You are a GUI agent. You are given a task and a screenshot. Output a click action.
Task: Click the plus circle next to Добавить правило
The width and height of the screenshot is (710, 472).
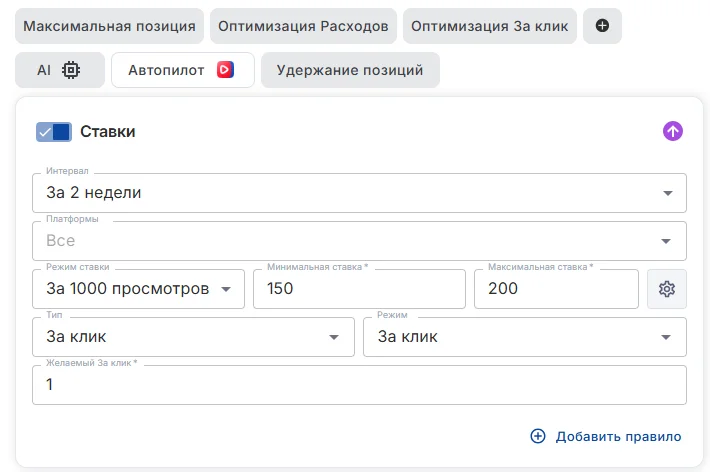click(538, 436)
